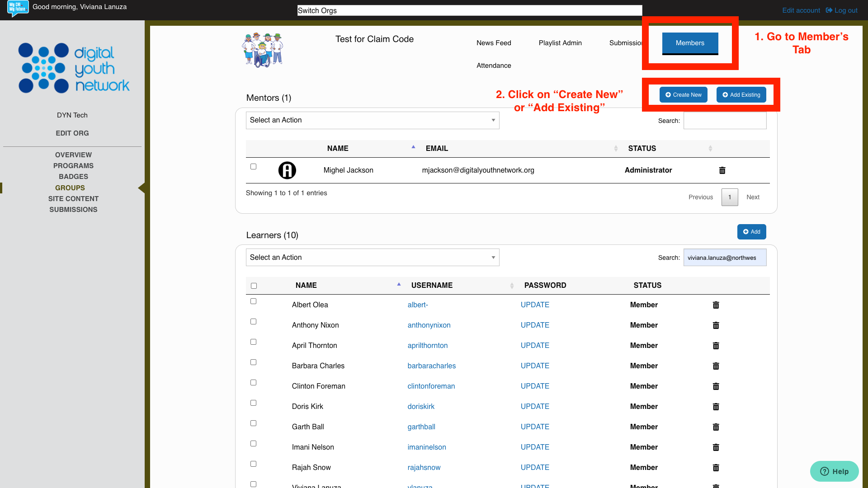The image size is (868, 488).
Task: Delete Mighel Jackson using the trash icon
Action: tap(722, 170)
